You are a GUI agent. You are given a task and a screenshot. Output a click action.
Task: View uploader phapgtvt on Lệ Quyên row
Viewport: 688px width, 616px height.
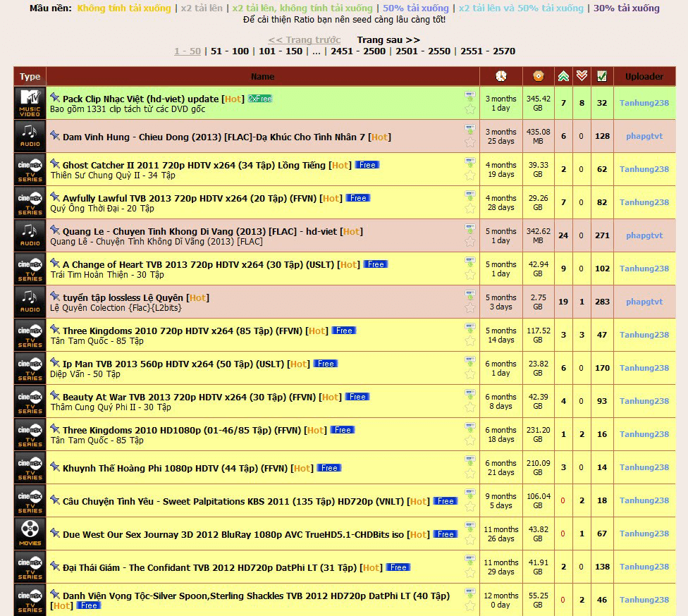(x=644, y=302)
